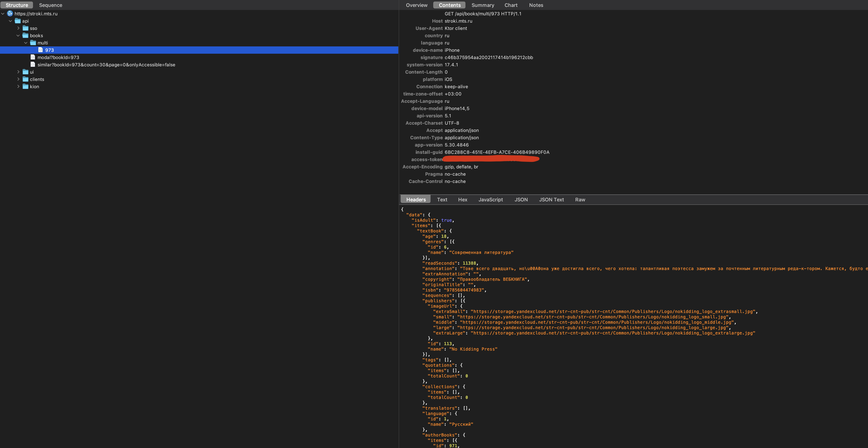The height and width of the screenshot is (448, 868).
Task: Click the install-guid header value
Action: click(x=497, y=152)
